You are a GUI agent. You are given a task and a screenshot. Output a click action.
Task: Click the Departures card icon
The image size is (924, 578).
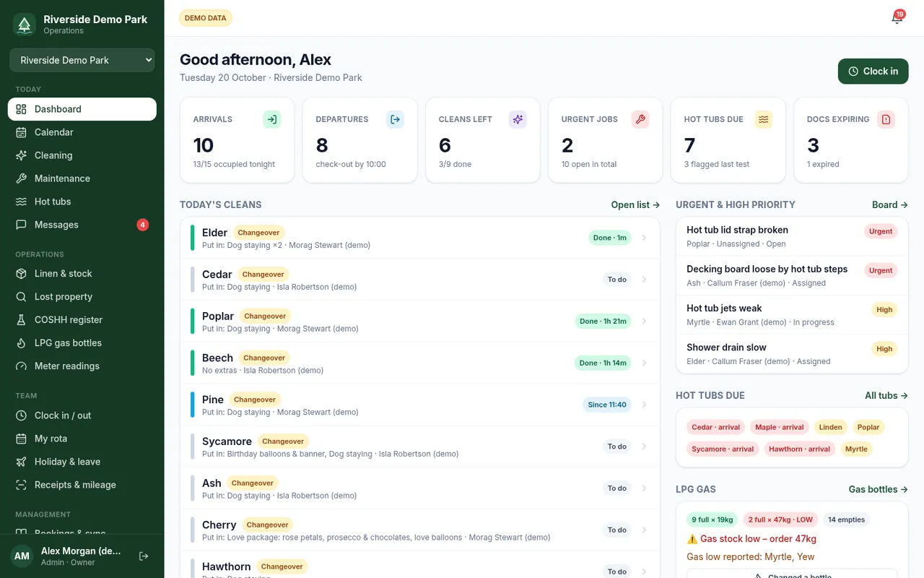tap(395, 119)
